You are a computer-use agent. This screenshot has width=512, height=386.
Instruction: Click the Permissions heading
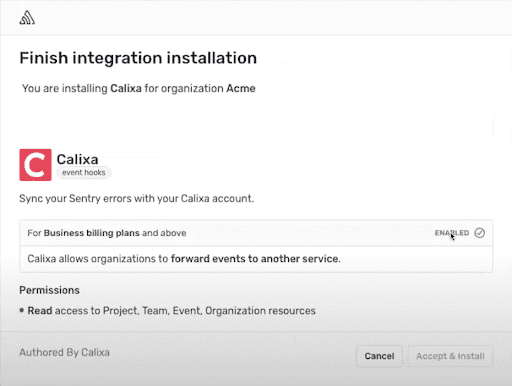[49, 290]
